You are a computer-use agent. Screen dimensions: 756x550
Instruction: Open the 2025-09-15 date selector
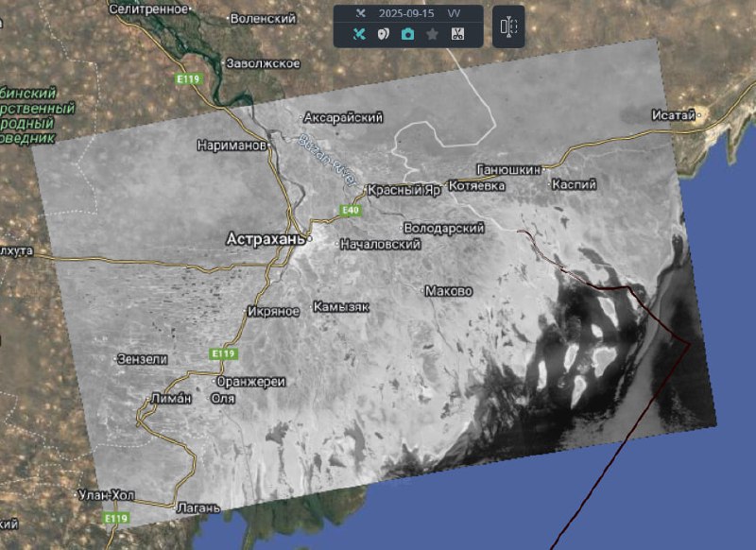(x=407, y=13)
